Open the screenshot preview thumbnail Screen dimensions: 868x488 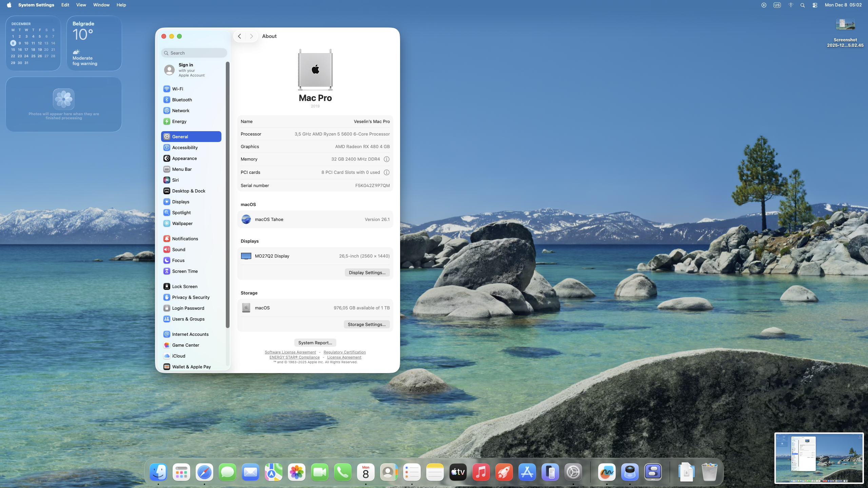819,458
